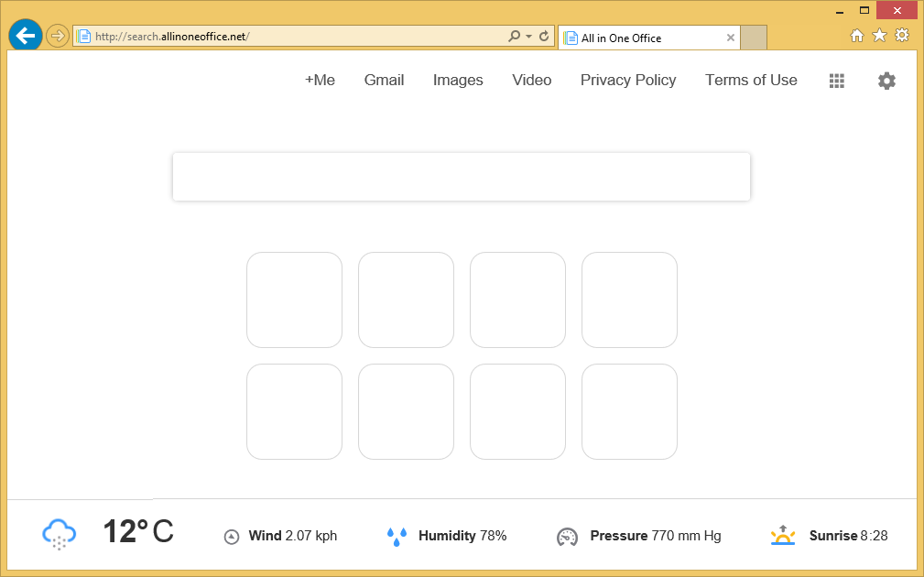Image resolution: width=924 pixels, height=577 pixels.
Task: Open a new tab
Action: (754, 38)
